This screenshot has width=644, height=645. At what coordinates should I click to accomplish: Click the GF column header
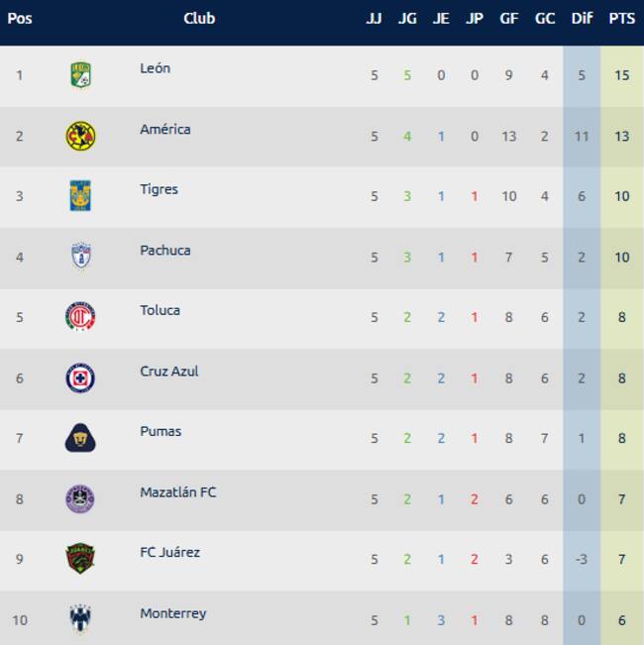point(508,19)
